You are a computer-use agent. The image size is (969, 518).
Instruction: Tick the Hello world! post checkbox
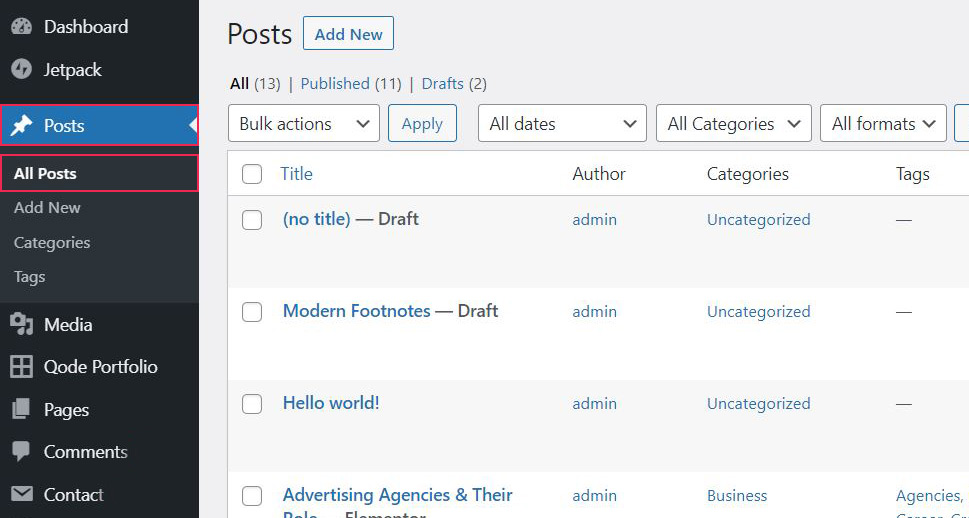point(252,404)
